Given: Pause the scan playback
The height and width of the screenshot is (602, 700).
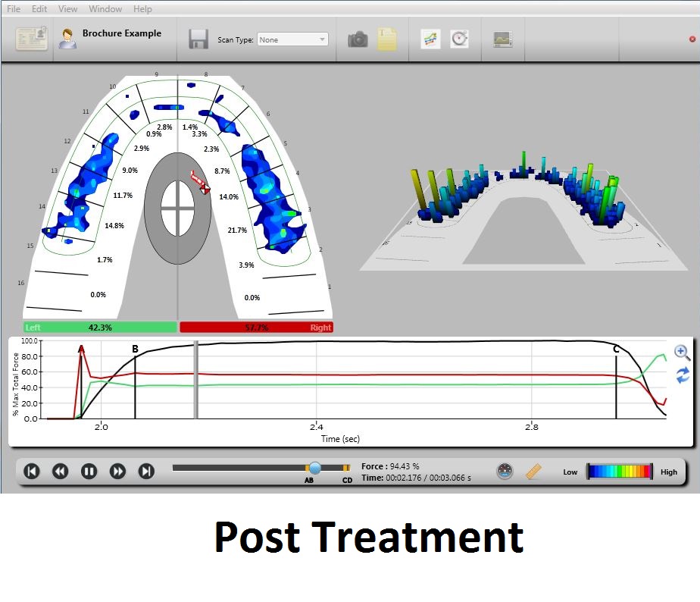Looking at the screenshot, I should [x=89, y=472].
